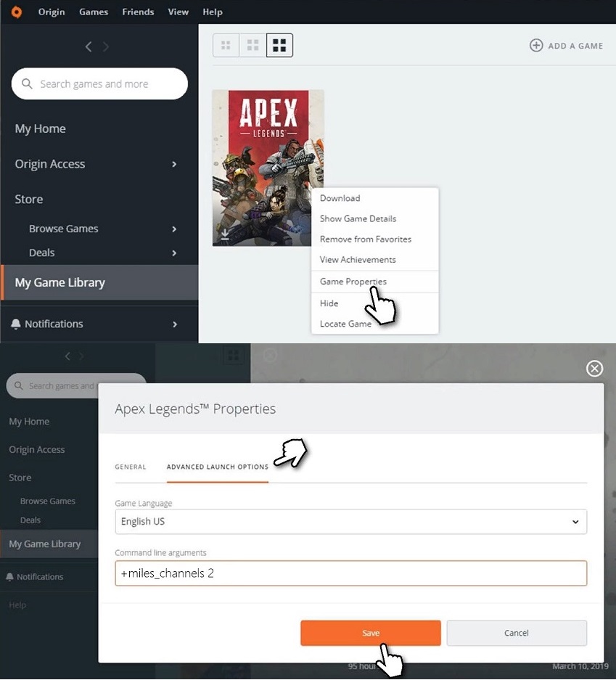616x680 pixels.
Task: Open Store in top sidebar
Action: (x=28, y=199)
